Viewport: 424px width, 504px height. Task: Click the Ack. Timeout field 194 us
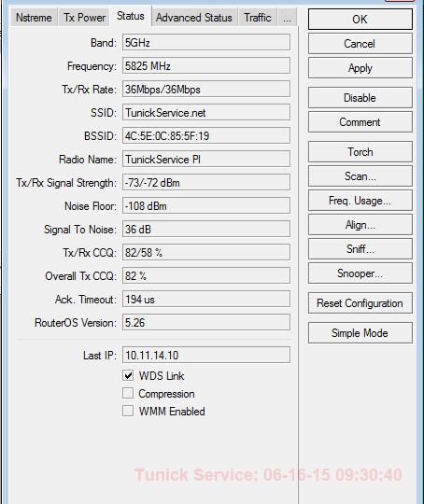(x=206, y=300)
